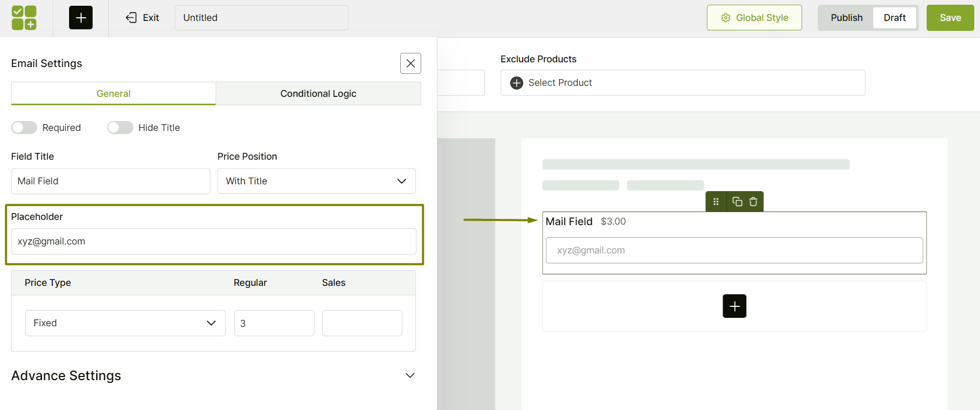Expand the Advance Settings section

click(x=410, y=375)
